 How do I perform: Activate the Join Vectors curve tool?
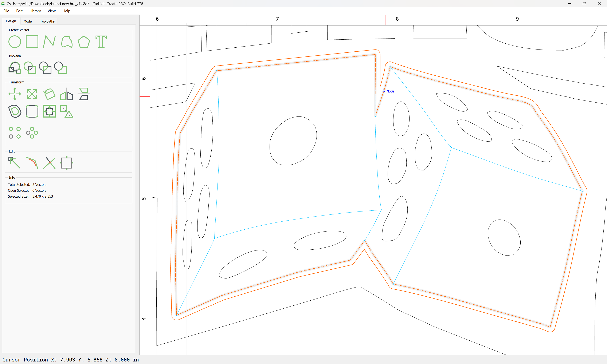point(32,163)
